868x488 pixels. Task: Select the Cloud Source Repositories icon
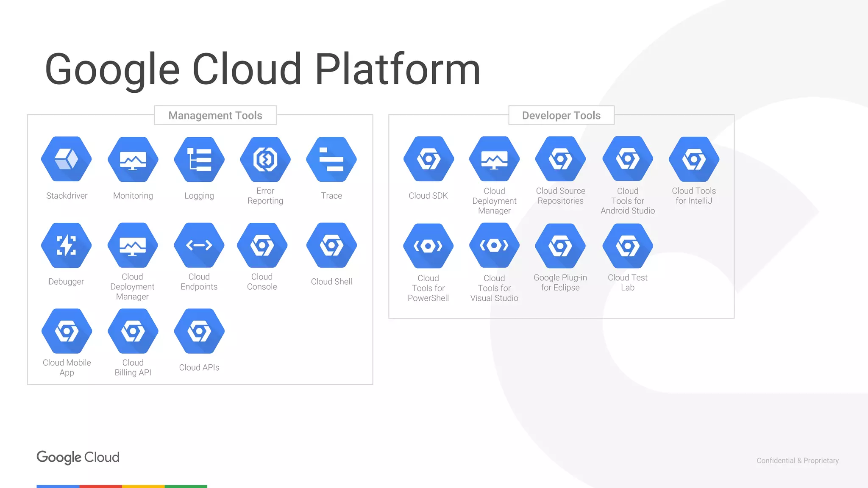pyautogui.click(x=561, y=159)
